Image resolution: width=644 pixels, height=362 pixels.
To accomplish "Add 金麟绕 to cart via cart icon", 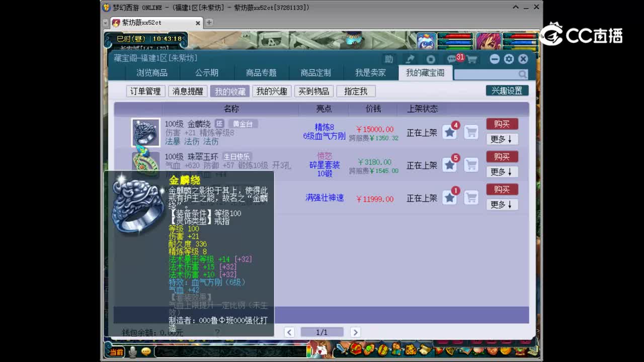I will pyautogui.click(x=471, y=133).
